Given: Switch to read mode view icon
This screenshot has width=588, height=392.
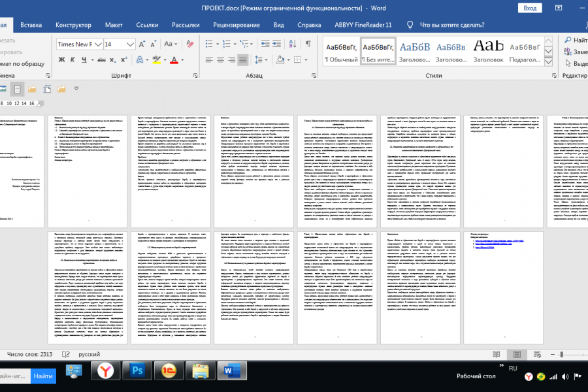Looking at the screenshot, I should 496,354.
